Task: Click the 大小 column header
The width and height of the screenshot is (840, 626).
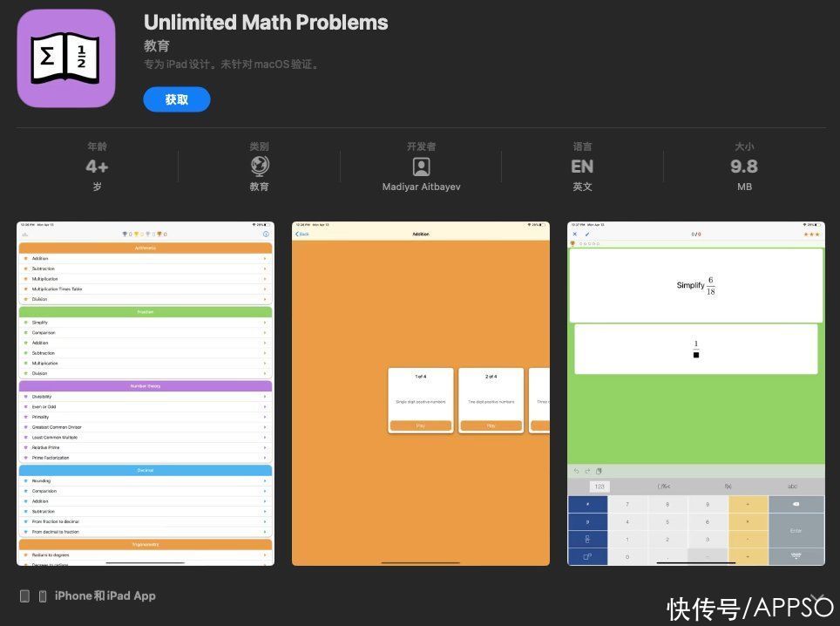Action: pos(744,146)
